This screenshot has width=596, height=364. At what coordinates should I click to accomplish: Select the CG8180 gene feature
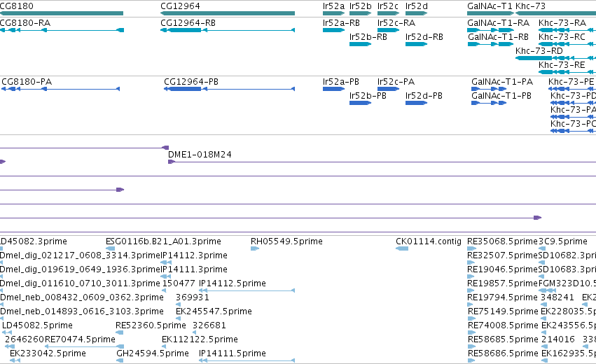[62, 13]
